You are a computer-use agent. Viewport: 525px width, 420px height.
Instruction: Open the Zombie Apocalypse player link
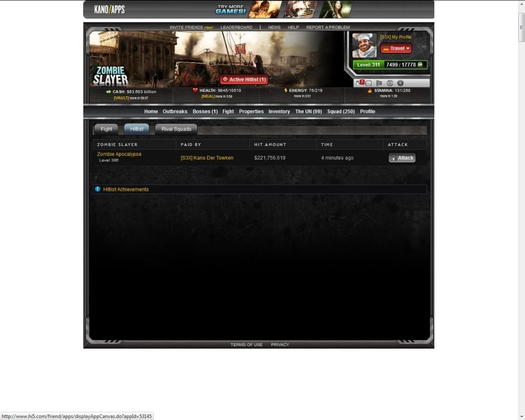point(119,154)
